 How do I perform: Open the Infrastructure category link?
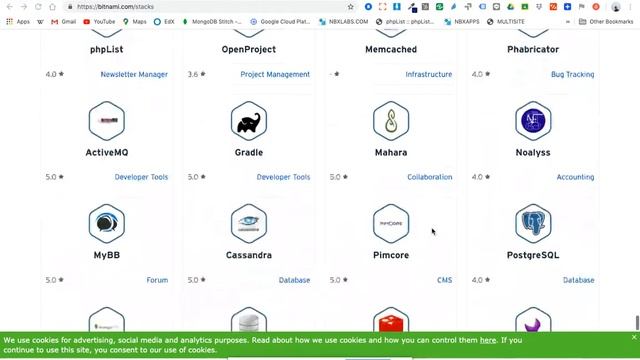pos(429,74)
